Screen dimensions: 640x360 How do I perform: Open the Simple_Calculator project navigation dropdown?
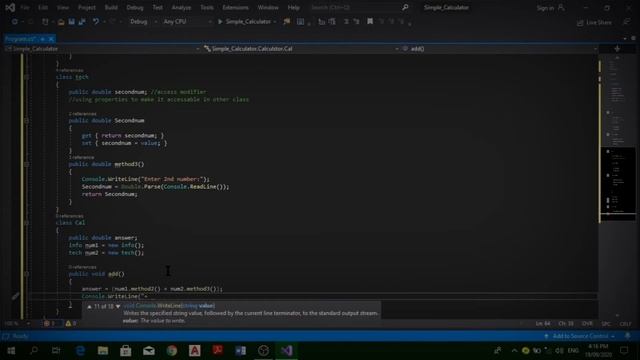coord(102,49)
